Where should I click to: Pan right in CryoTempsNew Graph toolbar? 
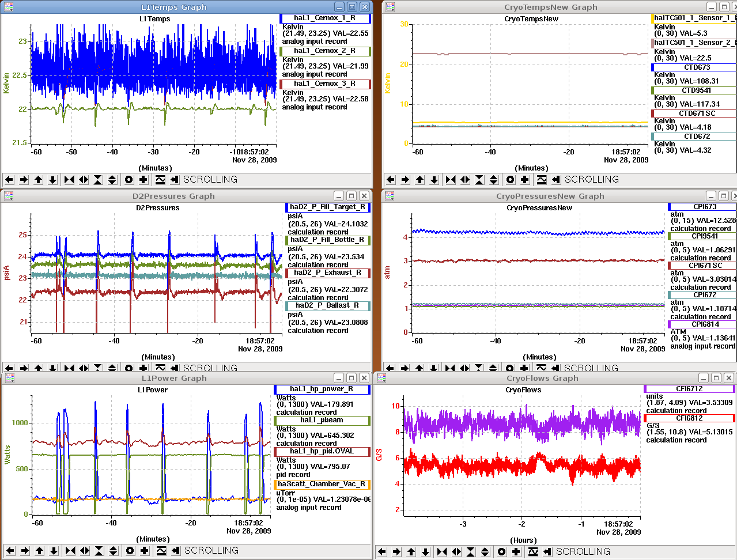(x=405, y=180)
